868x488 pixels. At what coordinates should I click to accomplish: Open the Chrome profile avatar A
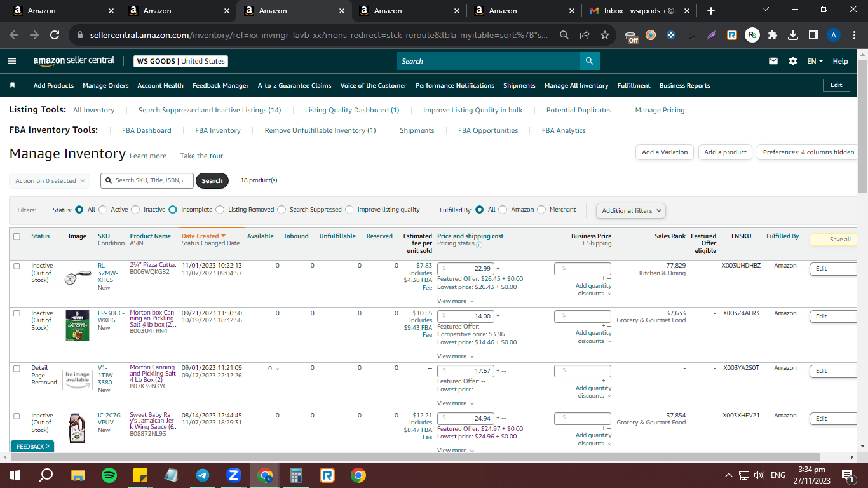pos(834,36)
